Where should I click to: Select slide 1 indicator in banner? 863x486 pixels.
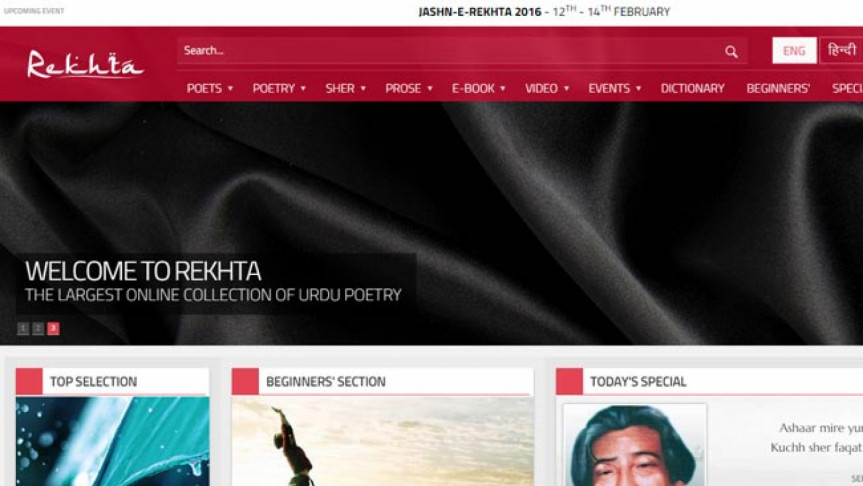[23, 329]
